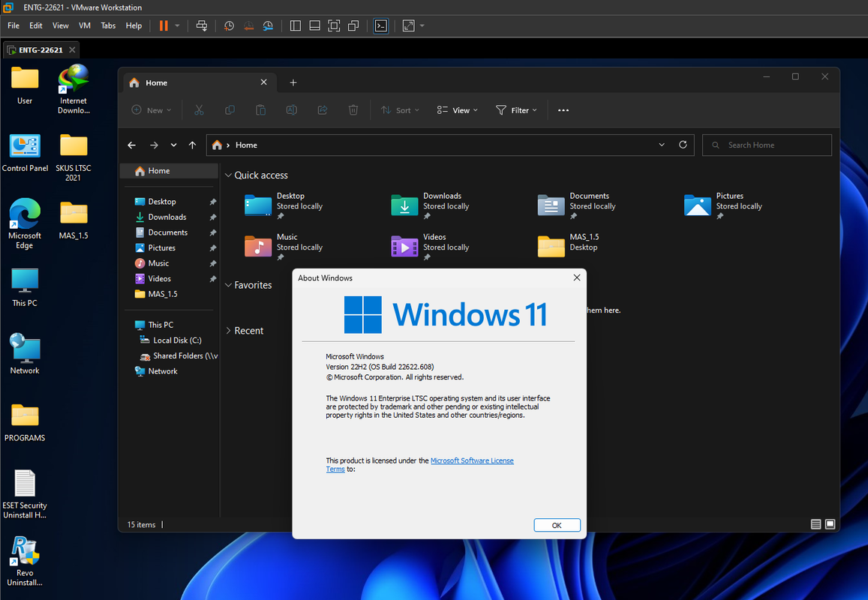The image size is (868, 600).
Task: Open the See more (three dots) menu
Action: tap(563, 110)
